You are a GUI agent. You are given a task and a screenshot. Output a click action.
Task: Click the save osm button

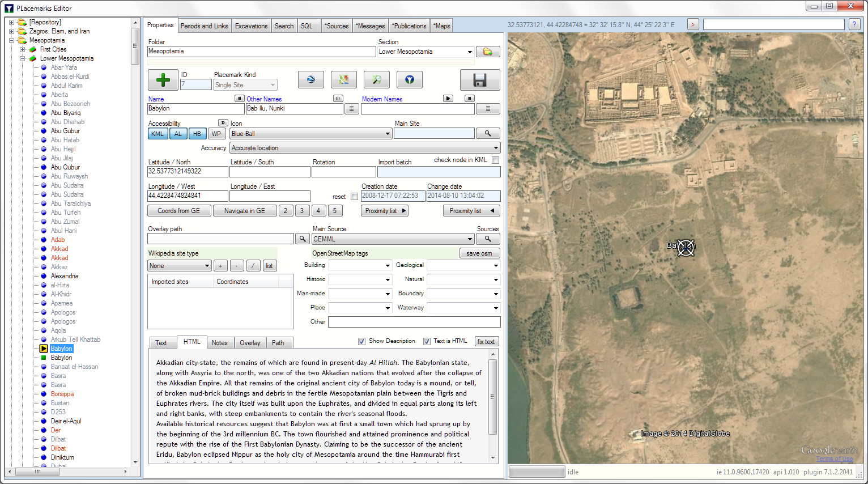click(479, 253)
